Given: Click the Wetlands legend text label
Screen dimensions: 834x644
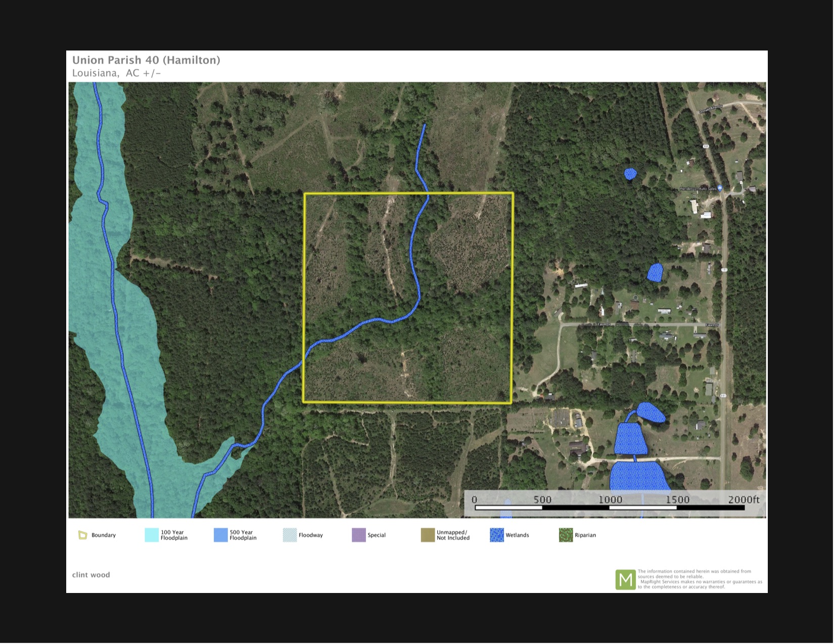Looking at the screenshot, I should [x=517, y=535].
